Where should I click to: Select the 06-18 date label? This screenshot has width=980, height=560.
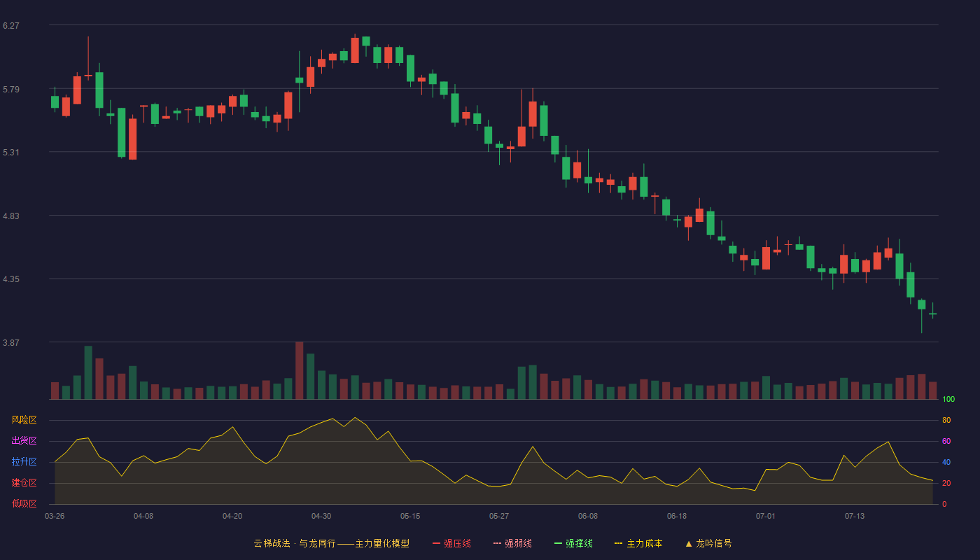pos(677,516)
